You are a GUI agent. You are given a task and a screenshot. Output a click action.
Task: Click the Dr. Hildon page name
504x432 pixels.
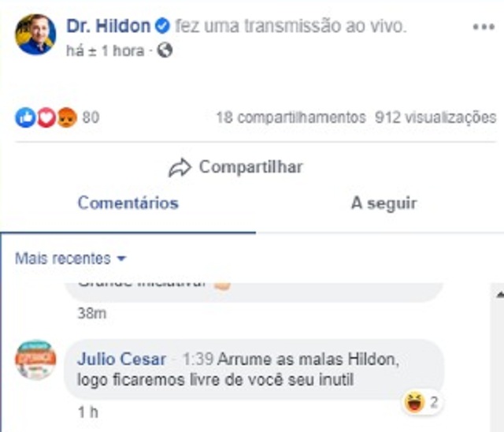coord(109,26)
